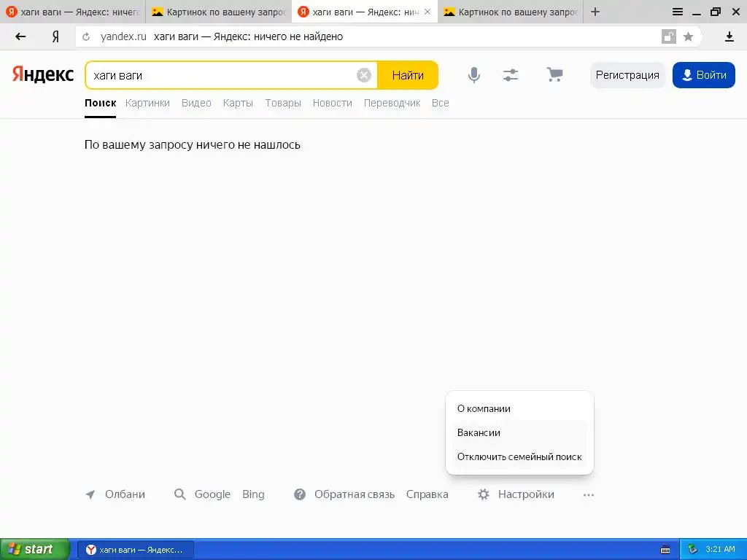Click the magnifier icon beside Google

[179, 494]
